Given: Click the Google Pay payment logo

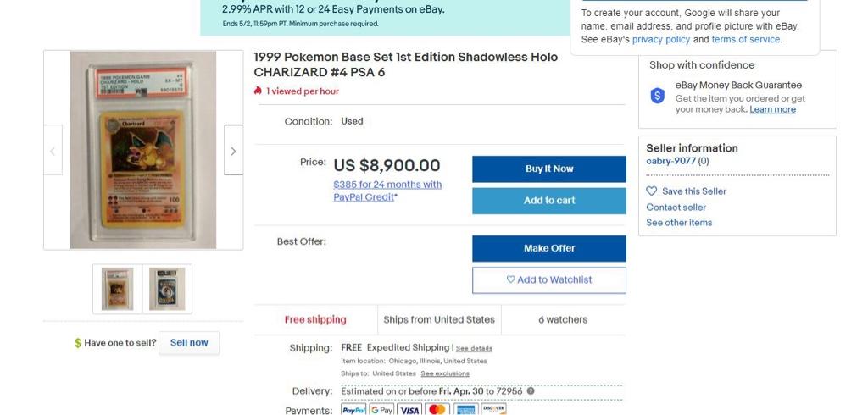Looking at the screenshot, I should [x=382, y=410].
